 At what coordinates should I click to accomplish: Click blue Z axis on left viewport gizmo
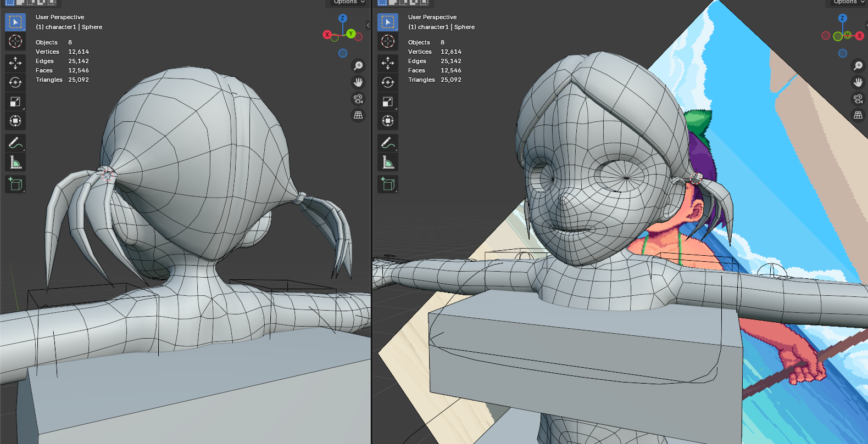click(x=342, y=18)
